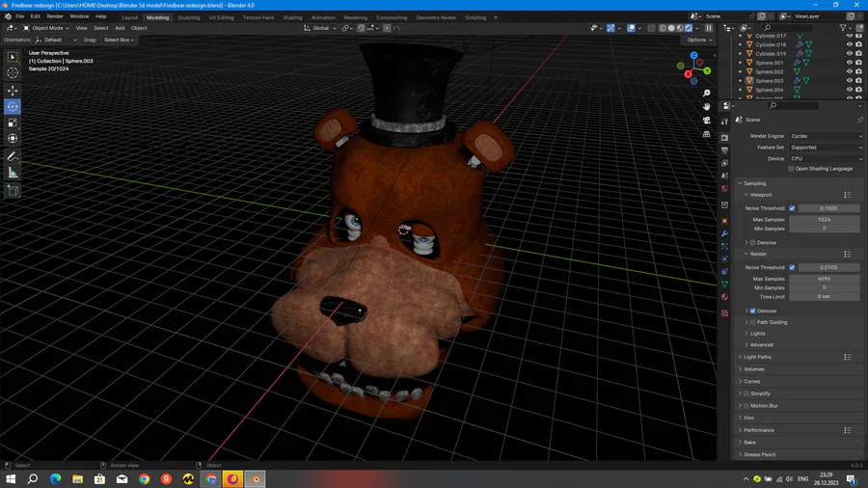Open the Object Data properties tab

tap(724, 284)
